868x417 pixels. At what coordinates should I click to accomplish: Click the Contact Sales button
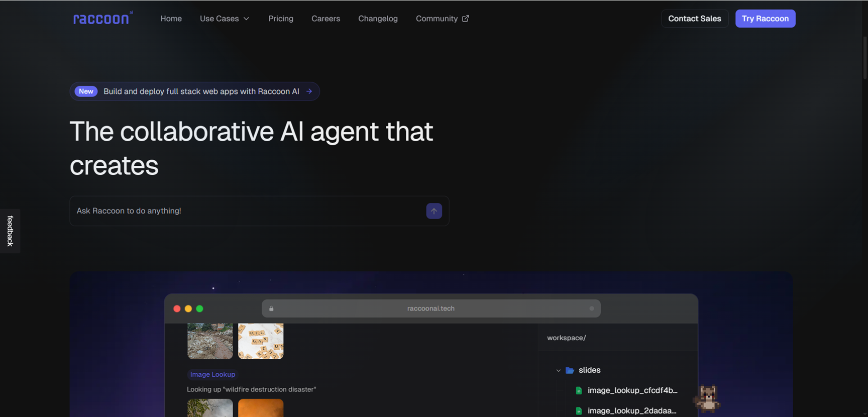694,19
